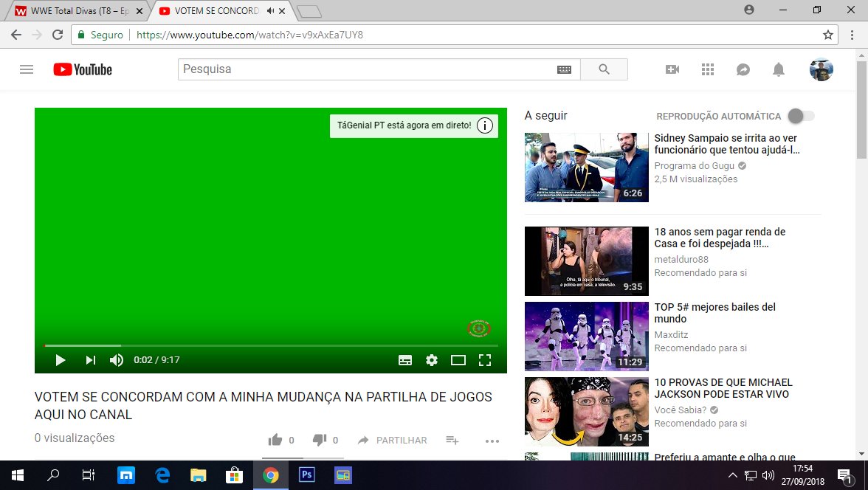868x490 pixels.
Task: Toggle the Reprodução Automática autoplay switch
Action: tap(801, 116)
